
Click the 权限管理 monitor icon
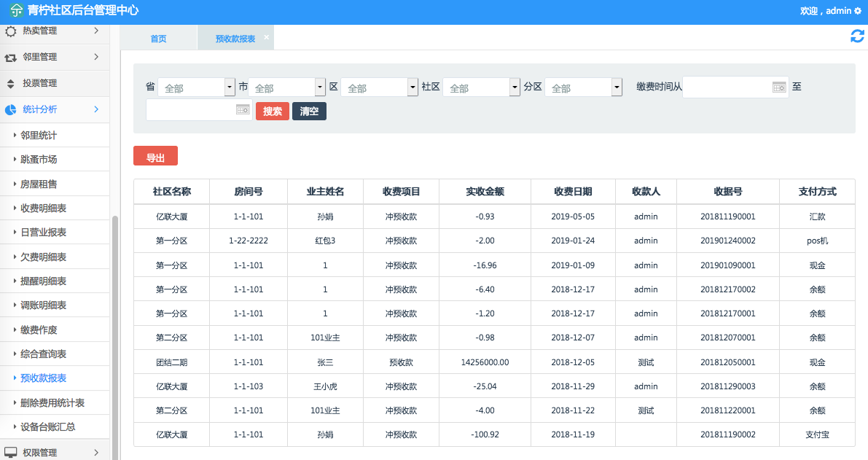(10, 452)
